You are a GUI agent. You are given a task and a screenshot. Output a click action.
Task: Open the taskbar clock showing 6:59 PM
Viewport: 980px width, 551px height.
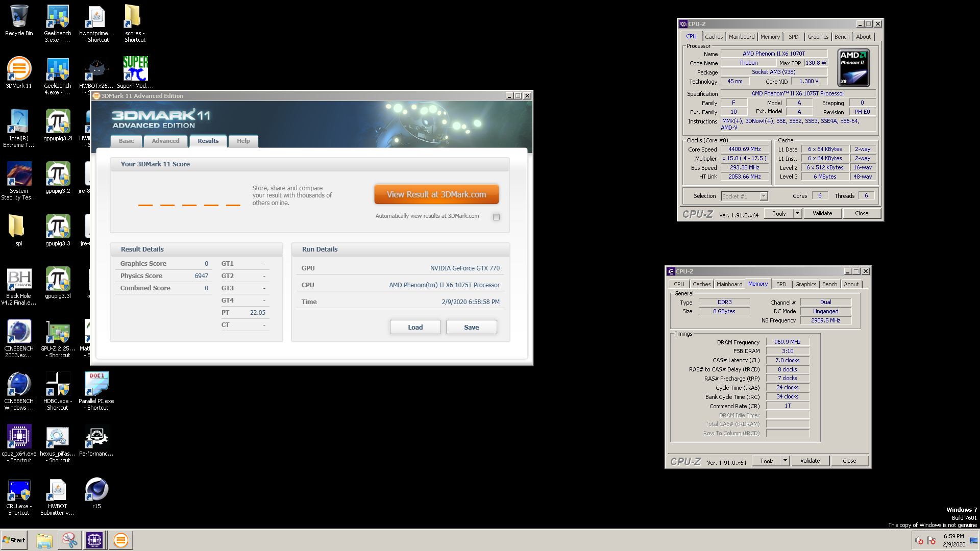click(x=953, y=540)
